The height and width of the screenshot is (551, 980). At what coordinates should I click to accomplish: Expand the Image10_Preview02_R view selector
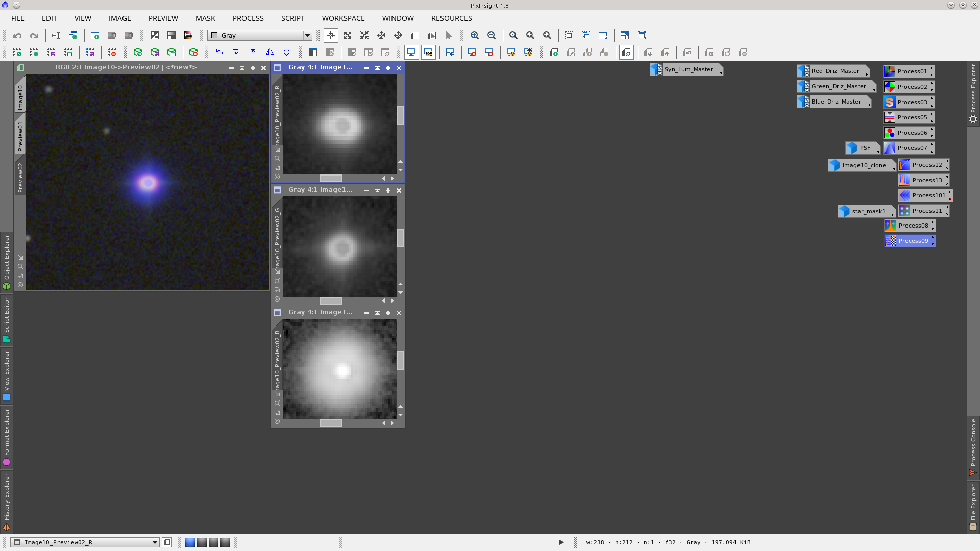click(x=155, y=542)
